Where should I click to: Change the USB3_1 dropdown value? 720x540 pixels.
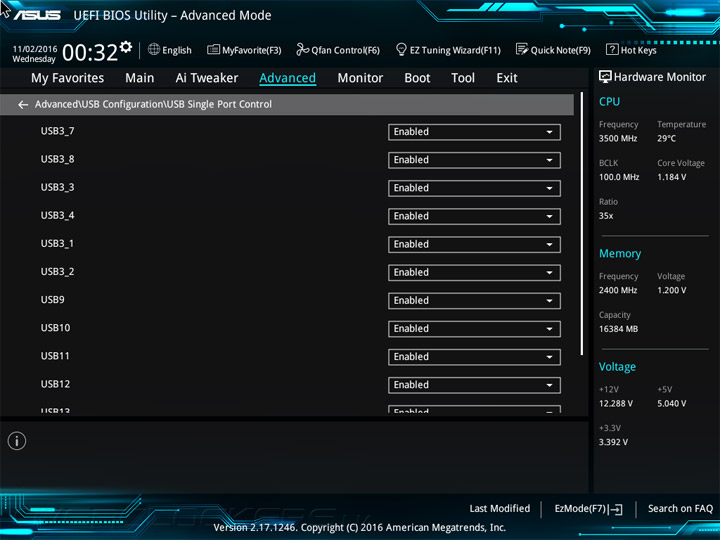click(474, 245)
